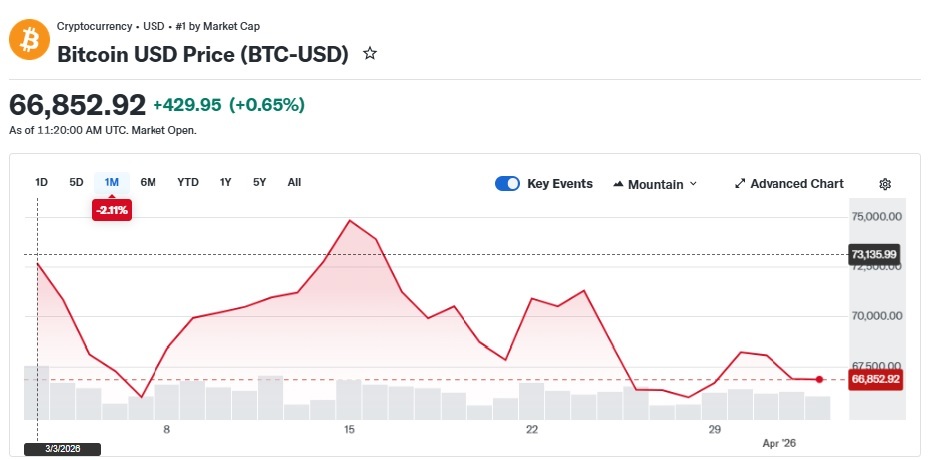Choose the YTD range tab
Viewport: 931px width, 460px height.
(x=188, y=183)
